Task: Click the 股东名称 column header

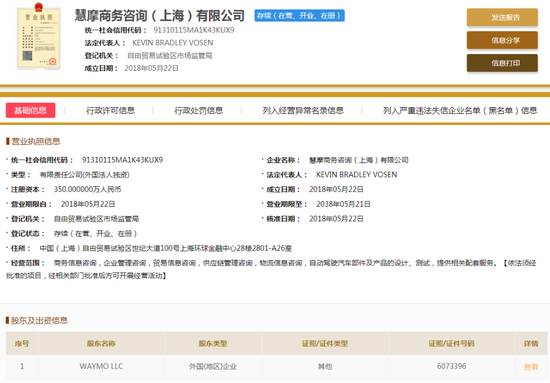Action: 101,343
